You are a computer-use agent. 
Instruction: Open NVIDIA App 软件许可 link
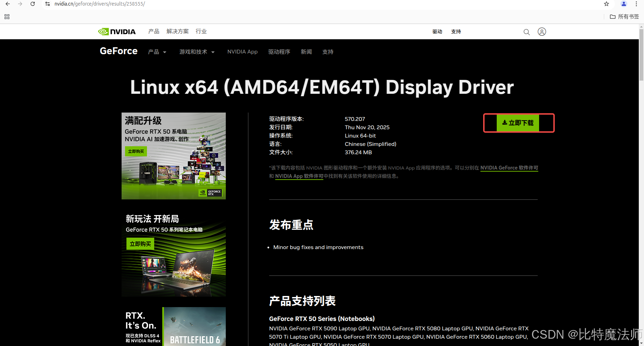[x=299, y=176]
